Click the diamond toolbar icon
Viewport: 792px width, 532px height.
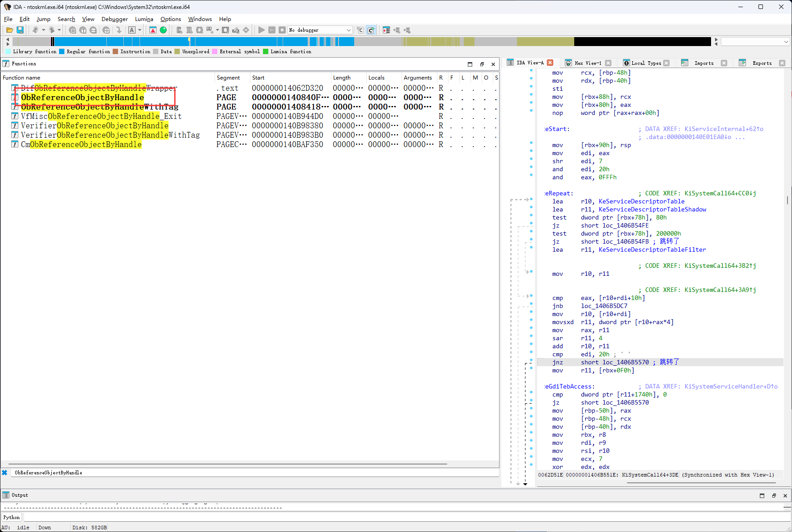[246, 30]
